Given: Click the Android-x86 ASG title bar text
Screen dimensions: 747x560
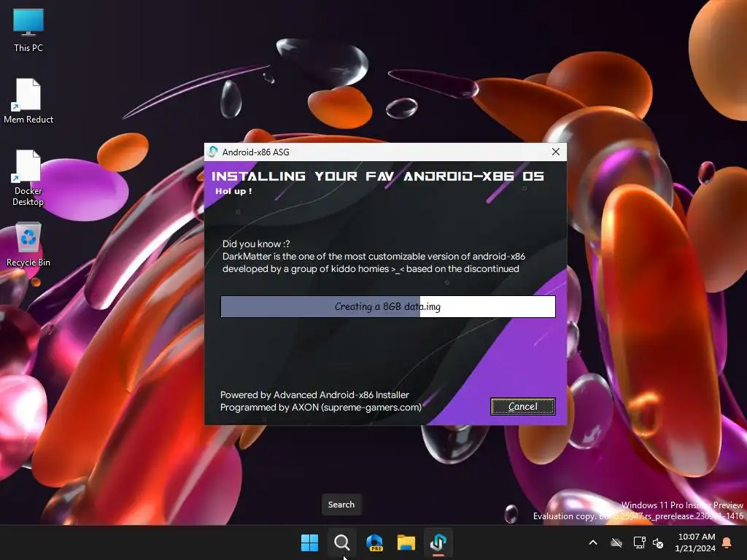Looking at the screenshot, I should point(255,152).
